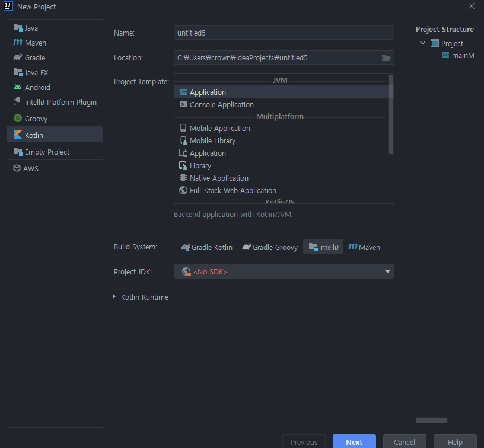
Task: Select the Java FX folder icon
Action: (x=18, y=72)
